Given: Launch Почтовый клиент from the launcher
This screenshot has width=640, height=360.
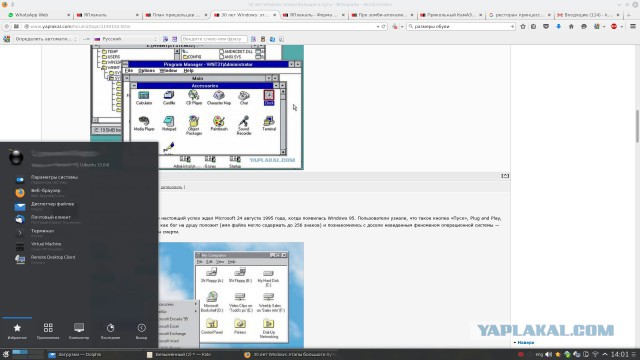Looking at the screenshot, I should (48, 219).
